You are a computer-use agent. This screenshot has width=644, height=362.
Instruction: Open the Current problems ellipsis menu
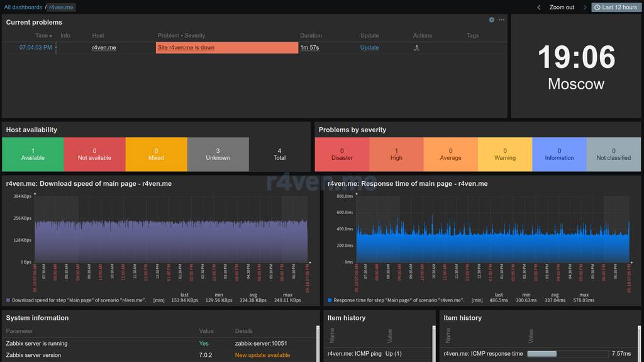(501, 20)
